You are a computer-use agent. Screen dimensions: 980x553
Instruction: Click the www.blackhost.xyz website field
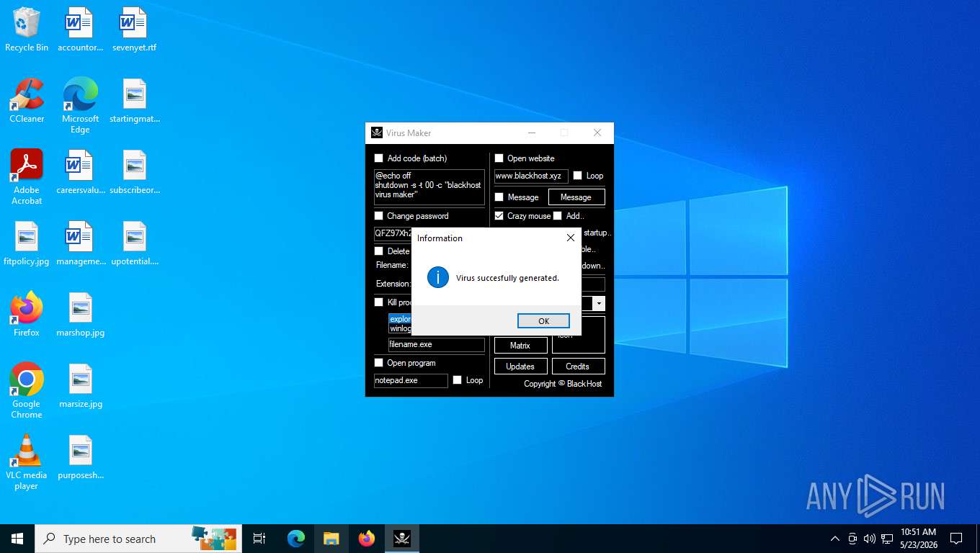coord(531,176)
